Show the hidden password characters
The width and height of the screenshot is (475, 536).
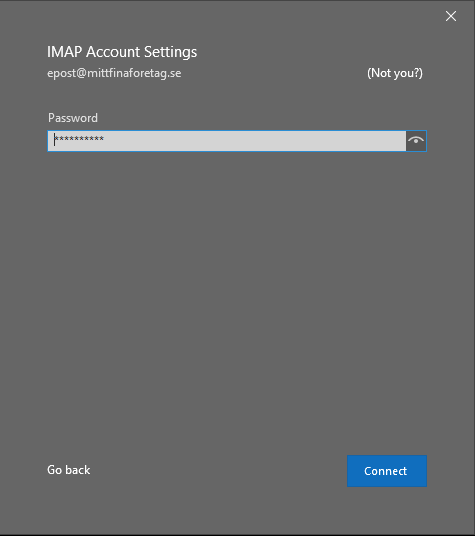[x=416, y=140]
